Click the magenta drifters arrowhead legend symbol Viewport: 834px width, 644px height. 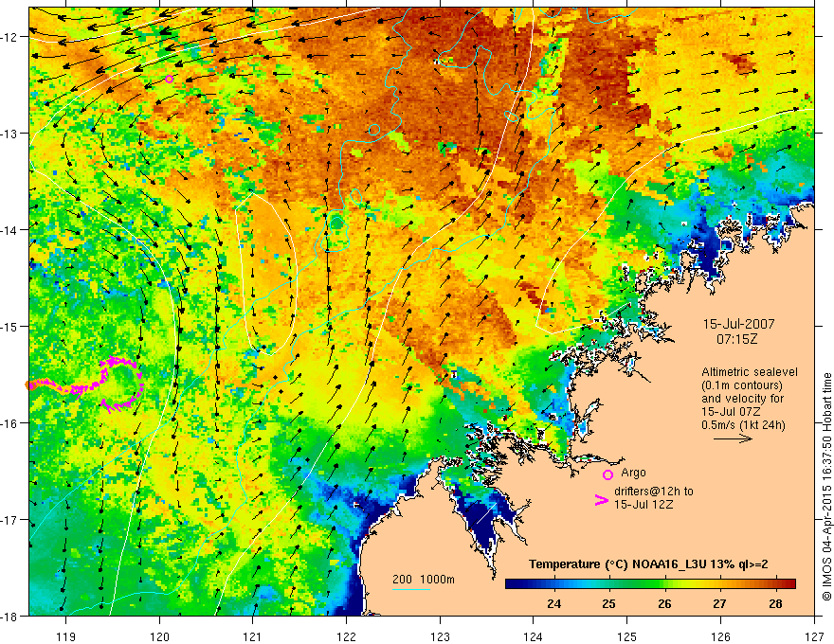pyautogui.click(x=601, y=499)
